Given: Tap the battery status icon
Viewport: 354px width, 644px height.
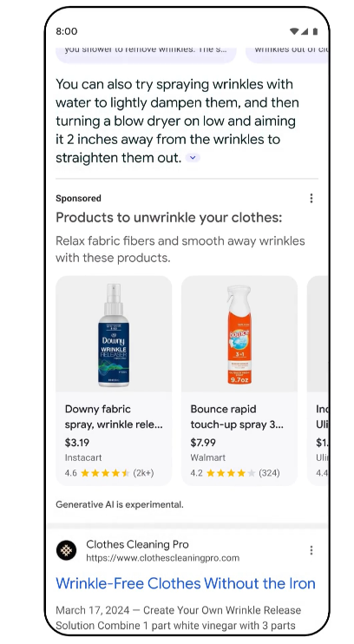Looking at the screenshot, I should point(315,31).
